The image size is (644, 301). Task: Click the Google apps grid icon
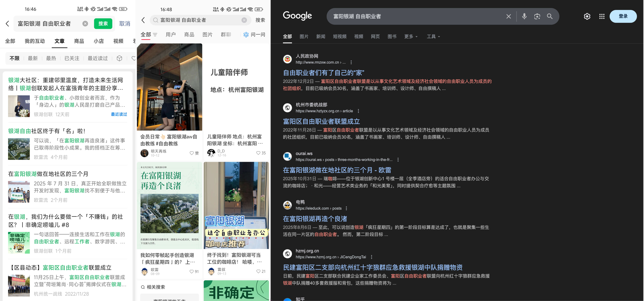[602, 16]
